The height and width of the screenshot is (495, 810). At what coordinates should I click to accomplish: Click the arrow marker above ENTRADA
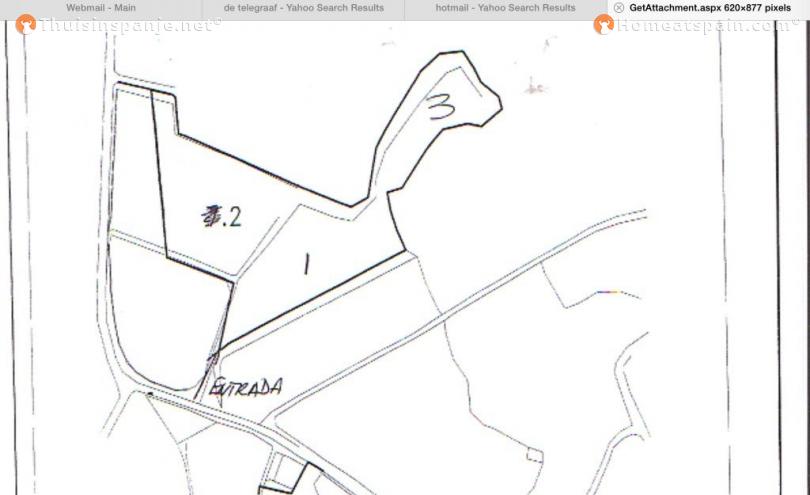pyautogui.click(x=213, y=357)
